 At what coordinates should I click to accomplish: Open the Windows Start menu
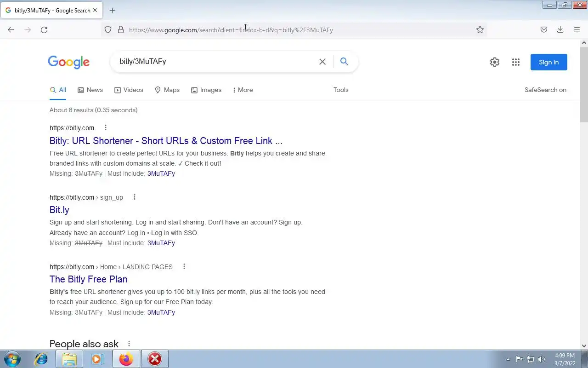[12, 359]
